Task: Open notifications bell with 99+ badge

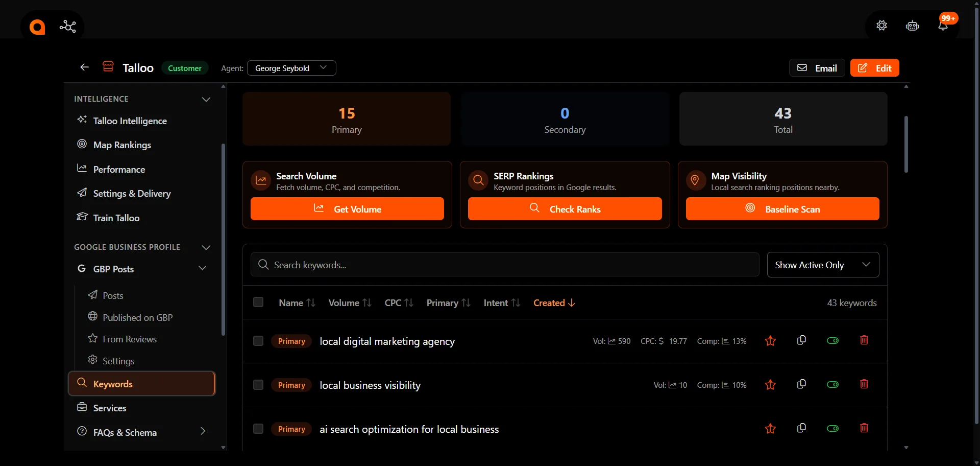Action: tap(943, 25)
